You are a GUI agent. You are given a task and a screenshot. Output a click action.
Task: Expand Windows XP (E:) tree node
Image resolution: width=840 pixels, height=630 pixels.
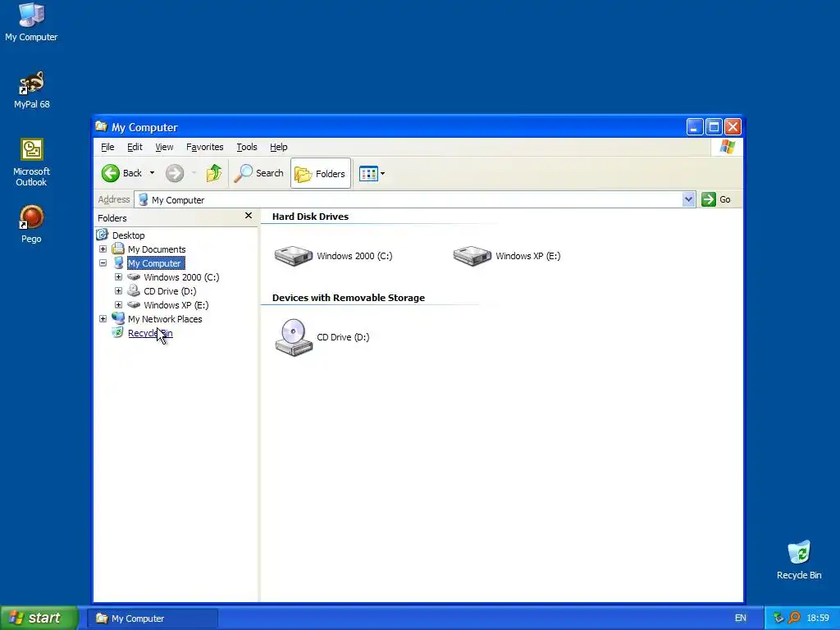click(118, 305)
